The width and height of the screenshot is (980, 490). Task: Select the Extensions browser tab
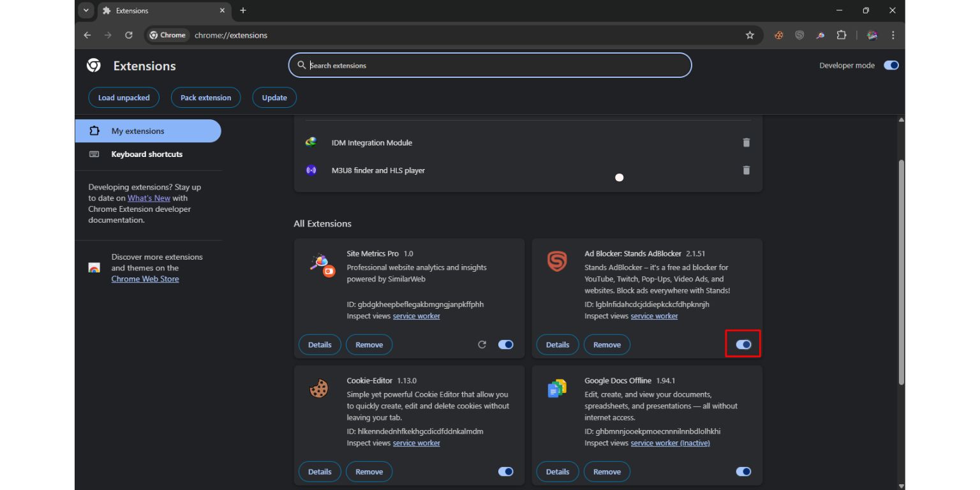(x=165, y=10)
